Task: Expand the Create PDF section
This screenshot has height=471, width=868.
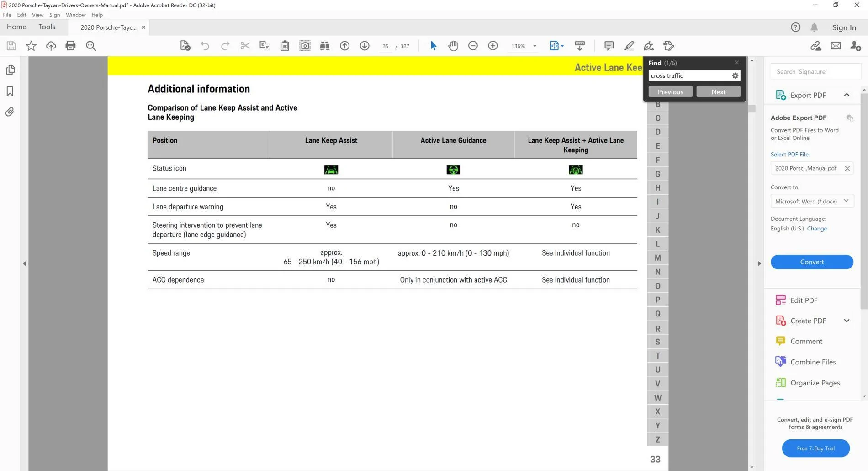Action: pos(847,321)
